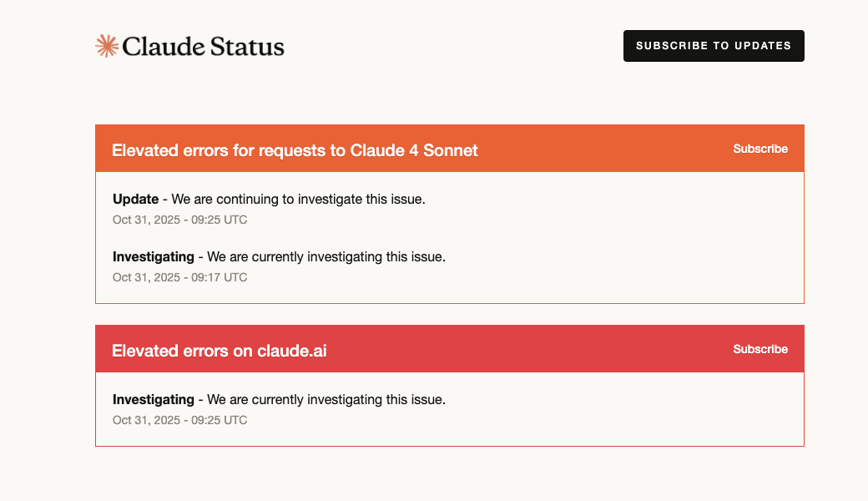Image resolution: width=868 pixels, height=501 pixels.
Task: Click Subscribe on the claude.ai errors incident
Action: coord(760,349)
